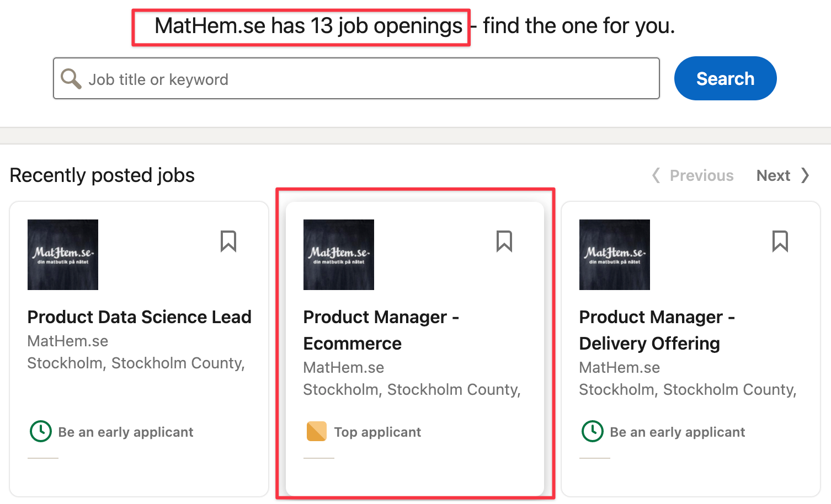
Task: Click Stockholm location on Delivery Offering card
Action: coord(688,390)
